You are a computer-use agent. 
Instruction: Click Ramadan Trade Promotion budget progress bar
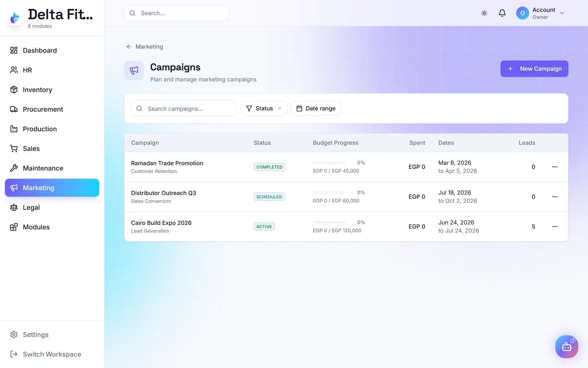329,163
